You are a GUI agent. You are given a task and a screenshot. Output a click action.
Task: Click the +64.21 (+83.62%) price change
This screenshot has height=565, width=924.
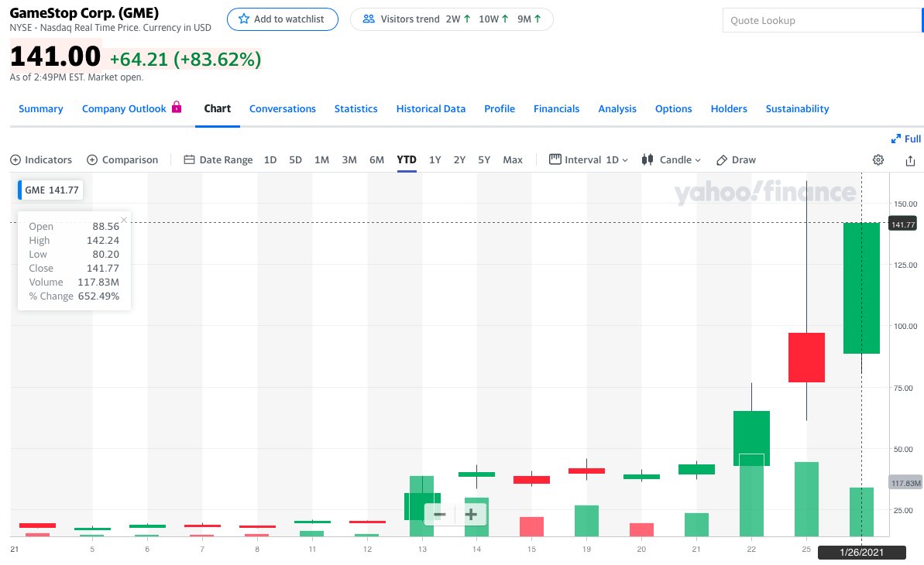tap(185, 60)
